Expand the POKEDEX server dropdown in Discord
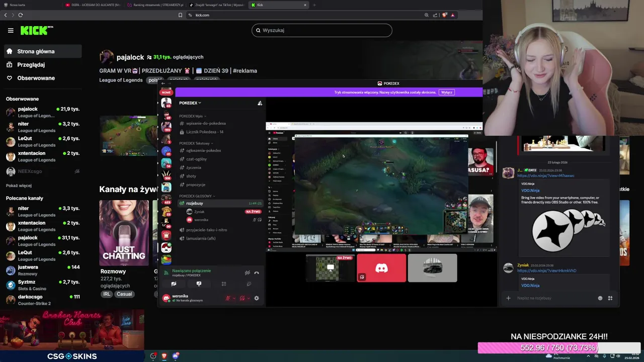The width and height of the screenshot is (644, 362). pyautogui.click(x=190, y=103)
